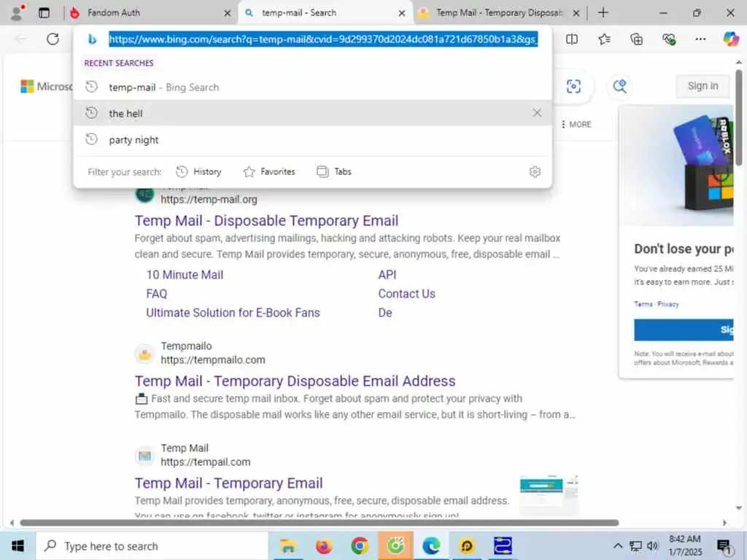Show hidden system tray icons
The height and width of the screenshot is (560, 747).
pos(617,546)
